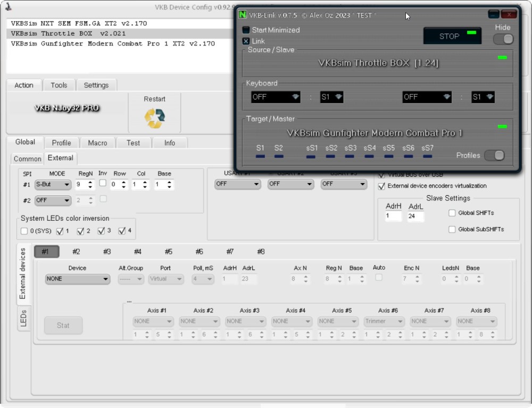Select VKBsim Gunfighter Modern Combat Pro device
Viewport: 532px width, 408px height.
113,44
